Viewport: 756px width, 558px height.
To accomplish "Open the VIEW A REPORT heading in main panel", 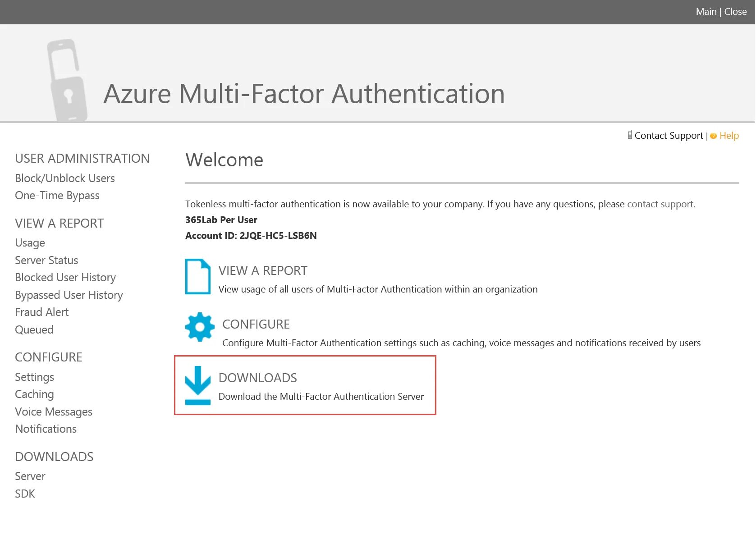I will coord(263,270).
